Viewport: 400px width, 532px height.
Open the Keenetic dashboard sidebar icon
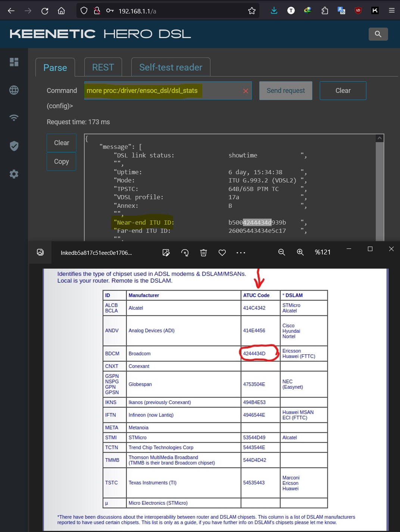14,62
